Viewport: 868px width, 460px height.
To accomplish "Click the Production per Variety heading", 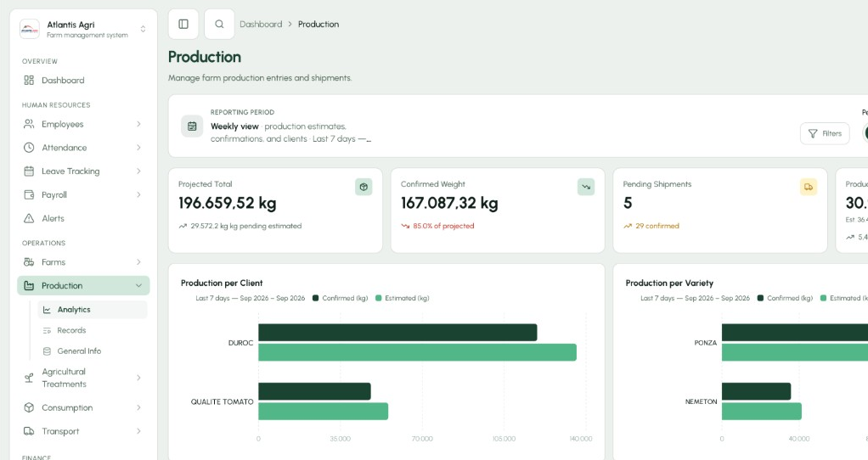I will (669, 283).
